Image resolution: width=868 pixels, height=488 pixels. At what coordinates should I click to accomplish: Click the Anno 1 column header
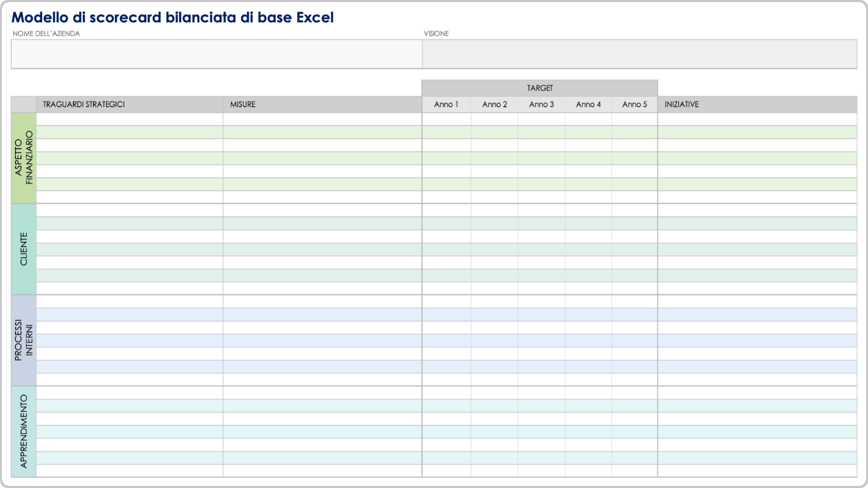(446, 104)
